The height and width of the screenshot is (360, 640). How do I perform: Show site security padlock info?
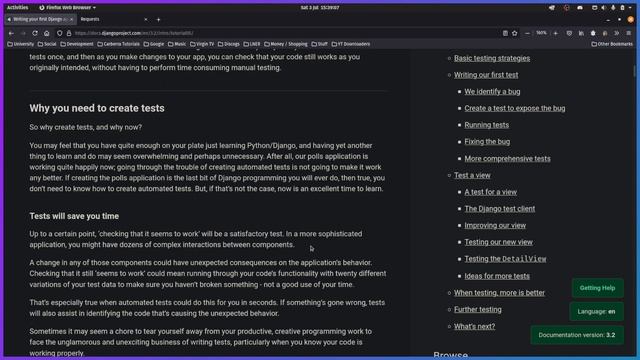(x=69, y=33)
